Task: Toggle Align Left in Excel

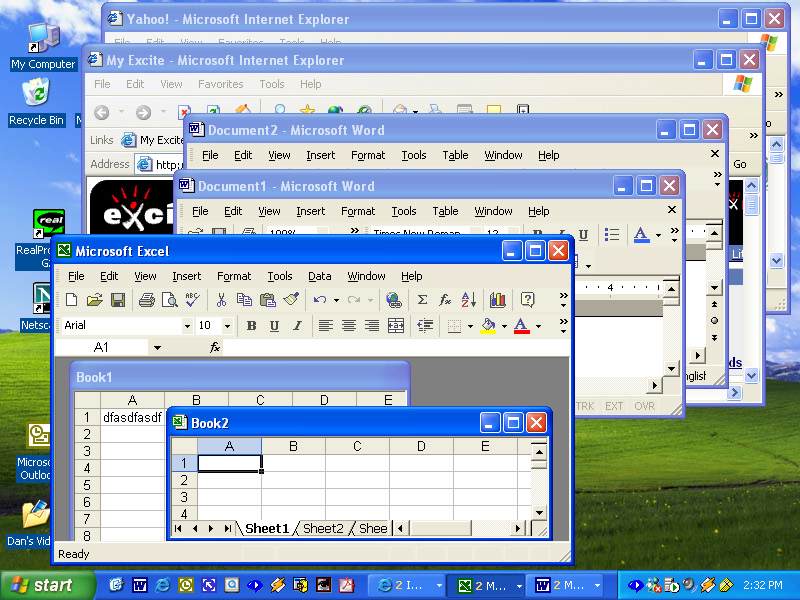Action: [326, 326]
